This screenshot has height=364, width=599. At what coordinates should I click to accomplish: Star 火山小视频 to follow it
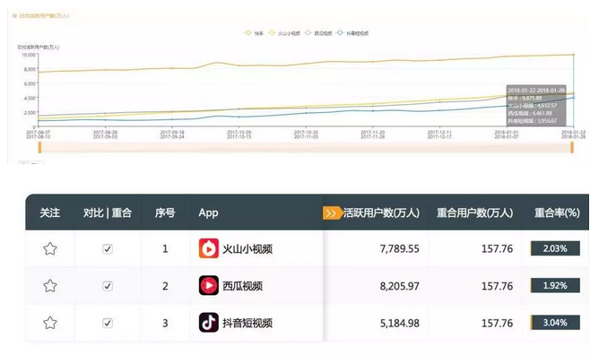50,248
